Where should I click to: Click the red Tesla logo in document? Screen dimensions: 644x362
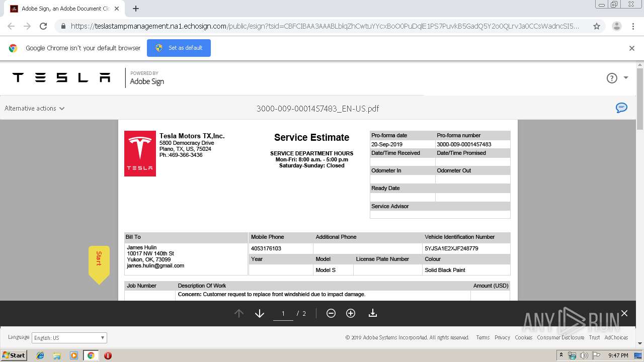140,153
